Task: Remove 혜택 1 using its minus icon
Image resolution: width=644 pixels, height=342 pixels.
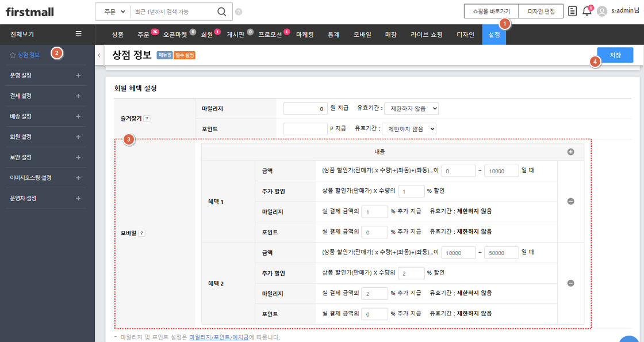Action: [x=570, y=202]
